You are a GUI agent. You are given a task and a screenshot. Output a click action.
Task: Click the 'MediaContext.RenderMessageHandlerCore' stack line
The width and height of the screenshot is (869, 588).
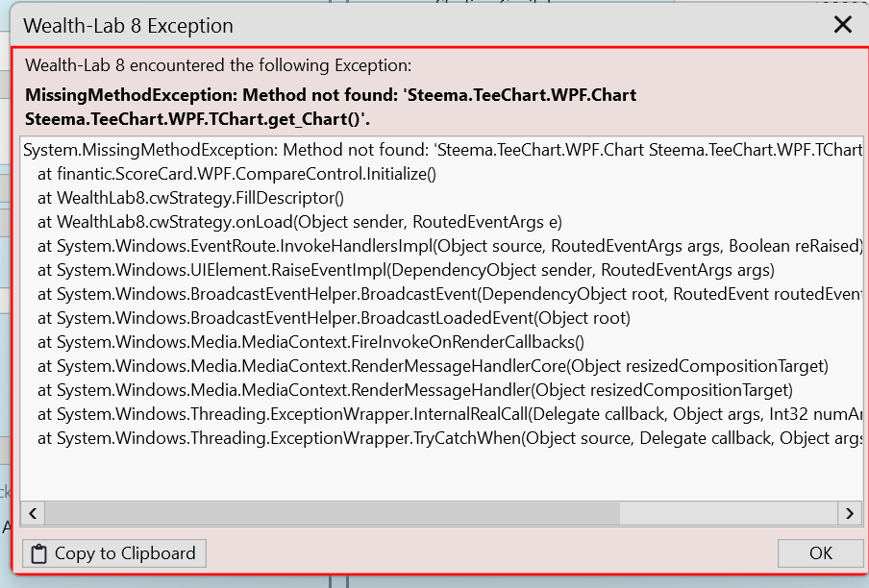(433, 366)
